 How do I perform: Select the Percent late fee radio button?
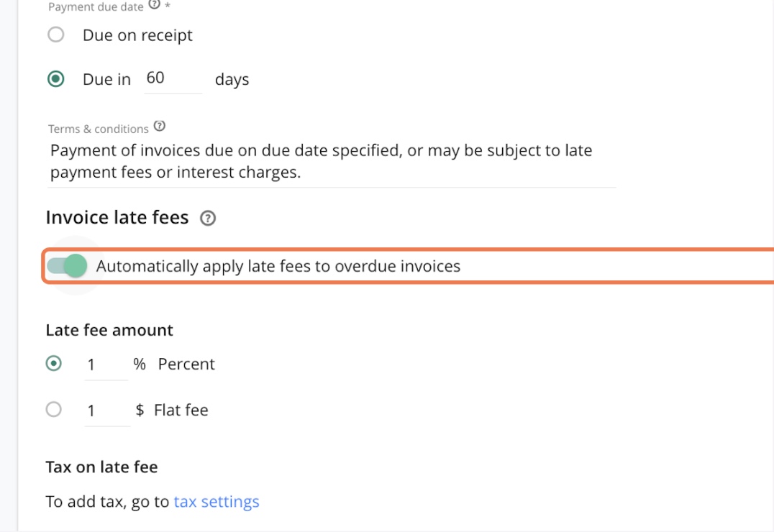pyautogui.click(x=54, y=364)
